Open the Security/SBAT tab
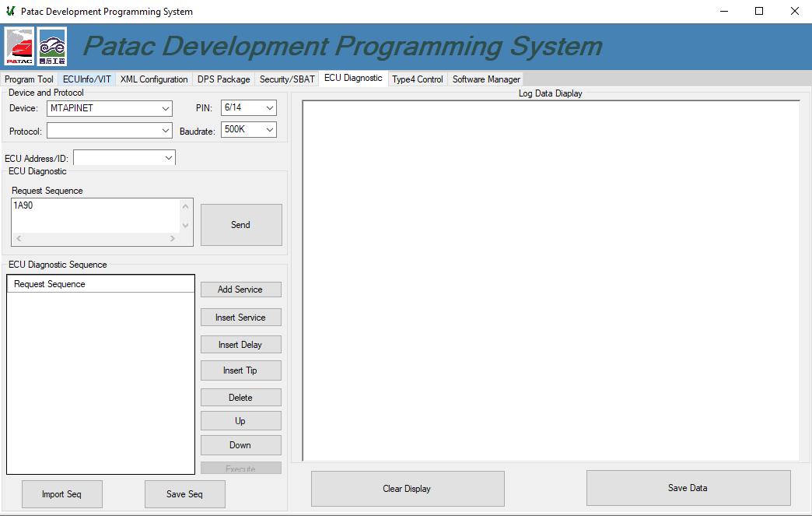The image size is (812, 516). pos(287,79)
